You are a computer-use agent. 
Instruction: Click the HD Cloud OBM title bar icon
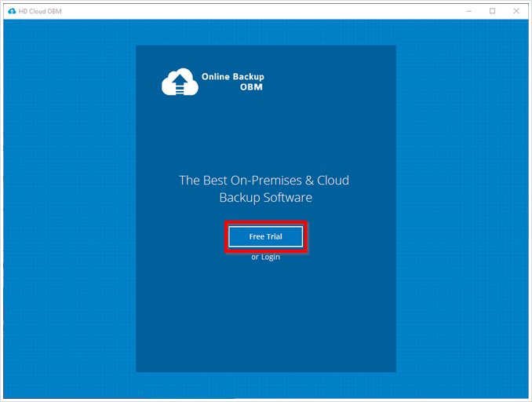click(x=12, y=11)
